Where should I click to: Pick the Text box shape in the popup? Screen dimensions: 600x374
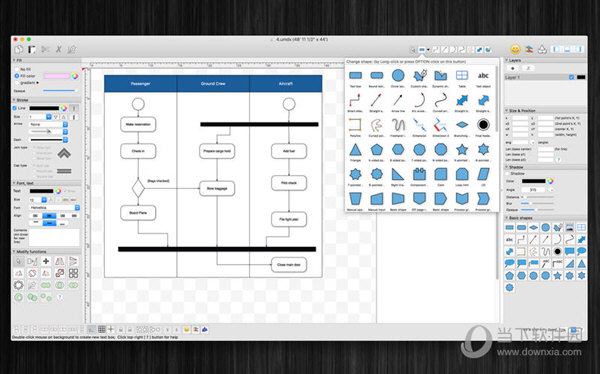pos(355,76)
